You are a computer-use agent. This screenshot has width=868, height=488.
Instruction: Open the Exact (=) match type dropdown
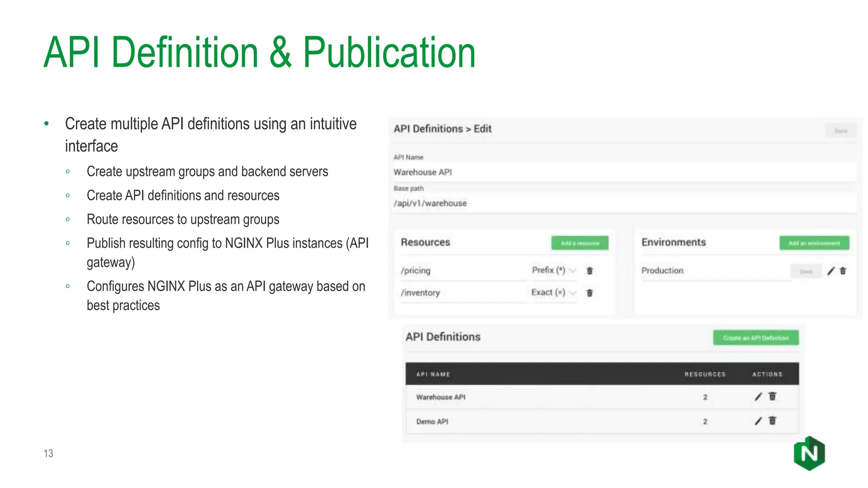point(554,292)
